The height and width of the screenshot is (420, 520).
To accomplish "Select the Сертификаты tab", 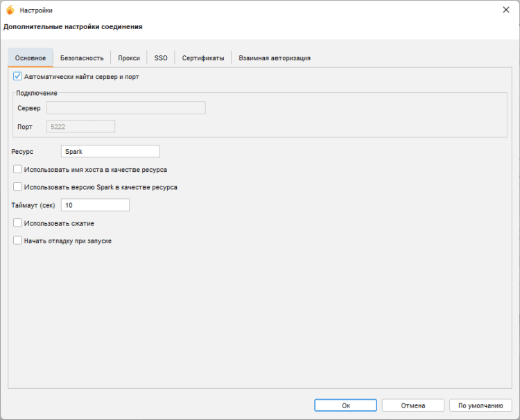I will 203,58.
